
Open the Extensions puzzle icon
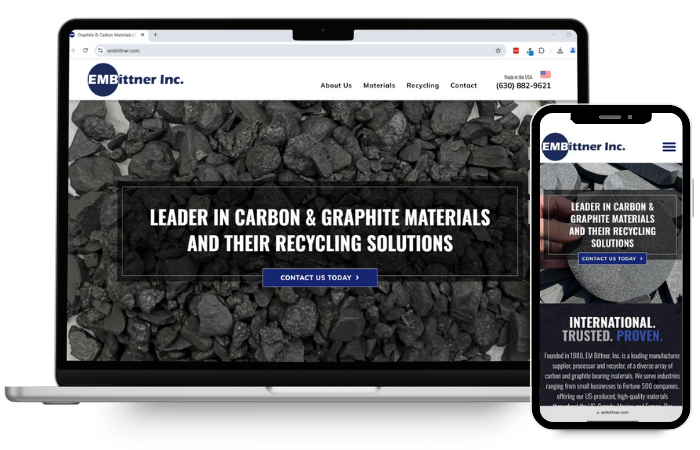[x=542, y=50]
